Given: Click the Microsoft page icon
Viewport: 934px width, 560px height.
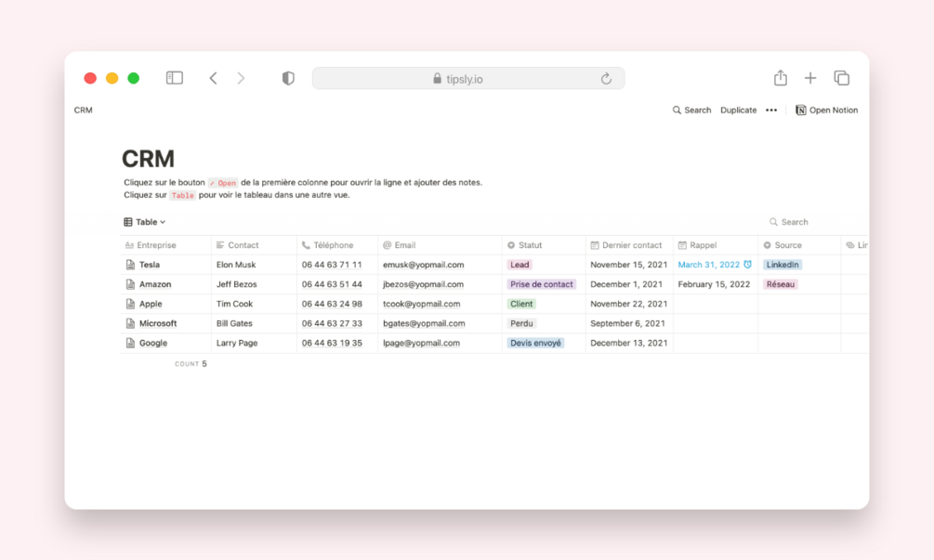Looking at the screenshot, I should click(x=130, y=324).
